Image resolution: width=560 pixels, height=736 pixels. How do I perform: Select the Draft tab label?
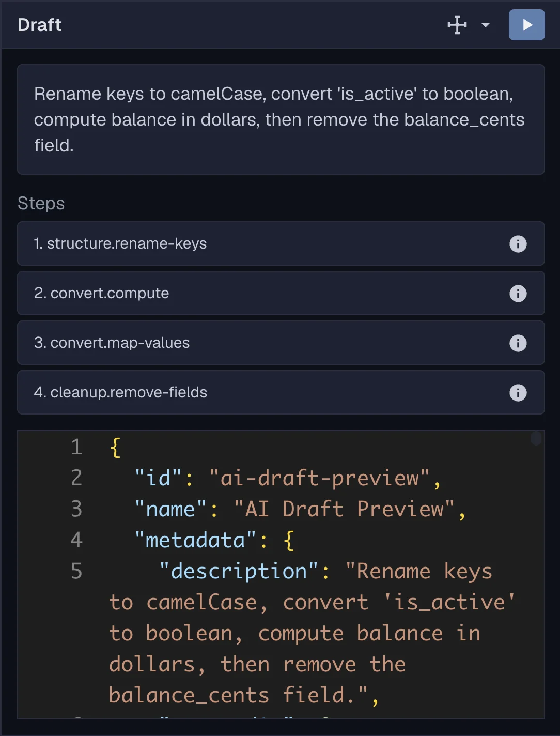pos(39,25)
